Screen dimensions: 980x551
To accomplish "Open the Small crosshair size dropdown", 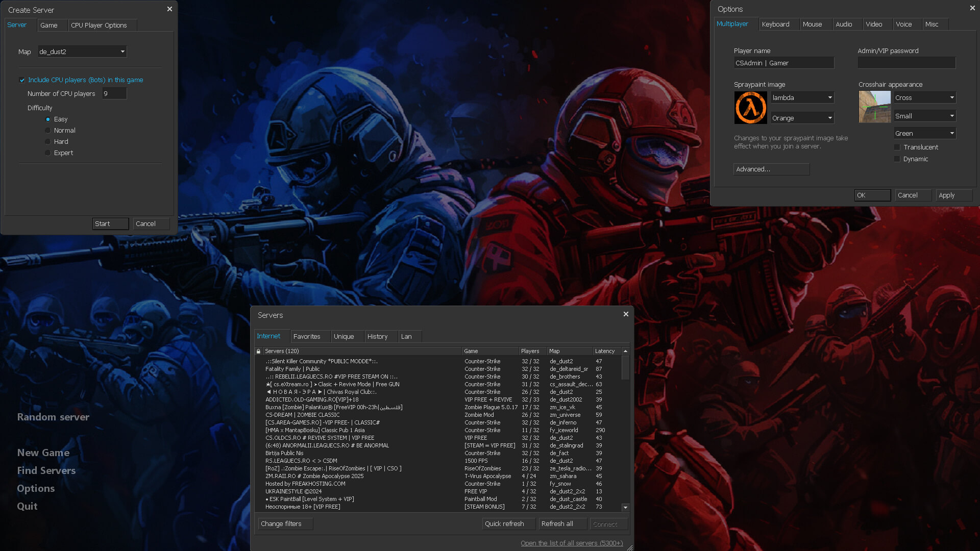I will [x=925, y=116].
